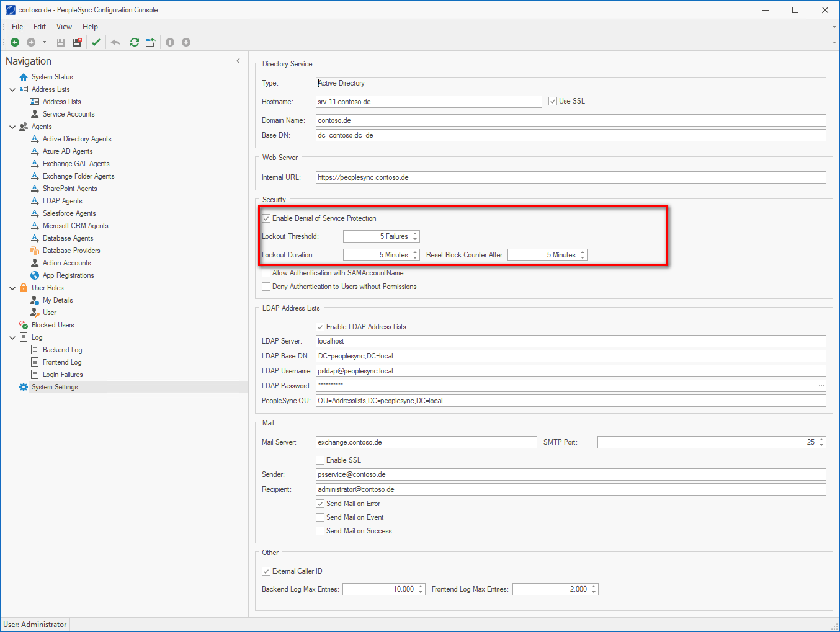This screenshot has height=632, width=840.
Task: Click the Lockout Threshold spinner arrows
Action: pos(415,236)
